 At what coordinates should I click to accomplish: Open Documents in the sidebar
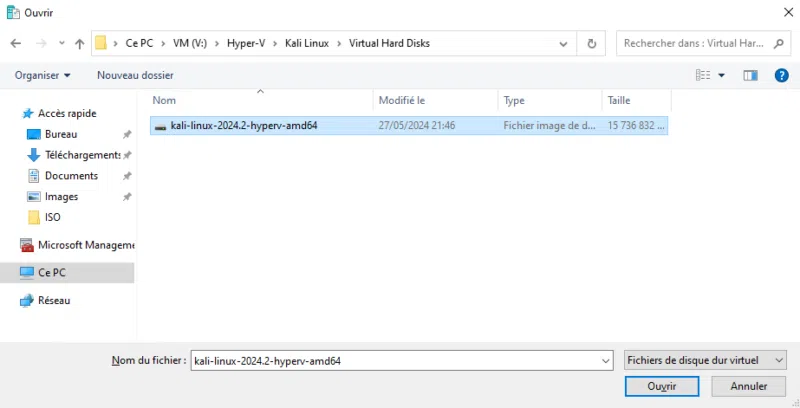click(x=71, y=175)
